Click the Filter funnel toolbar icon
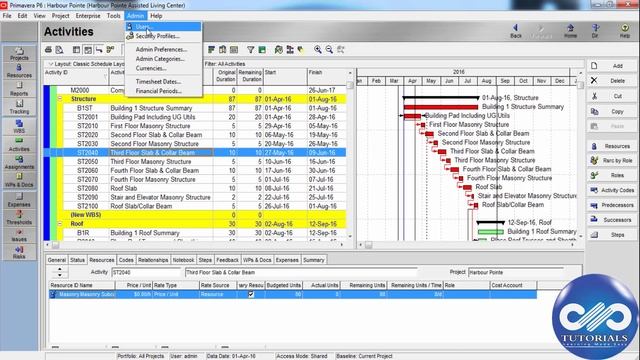The height and width of the screenshot is (360, 640). [250, 50]
